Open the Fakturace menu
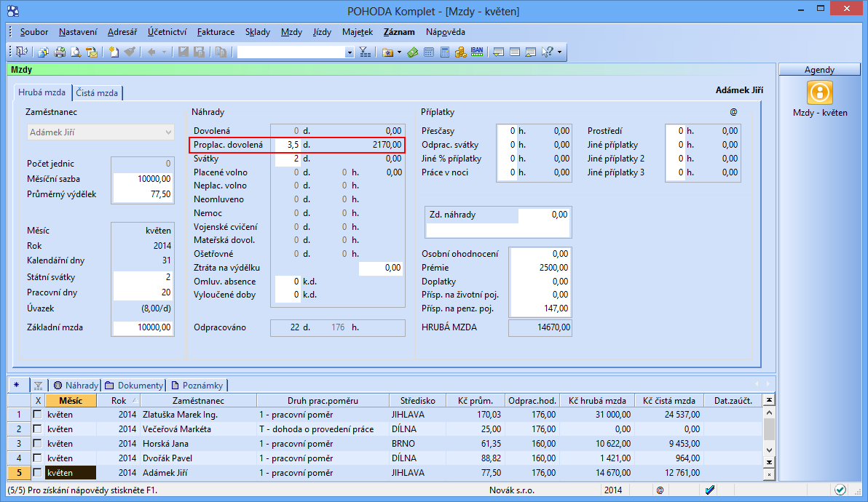 [216, 32]
